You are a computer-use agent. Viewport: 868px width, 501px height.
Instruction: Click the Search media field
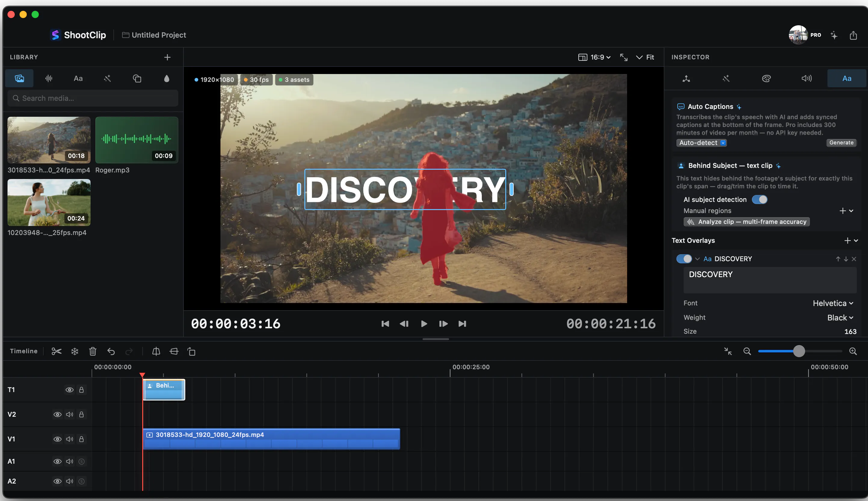coord(93,98)
